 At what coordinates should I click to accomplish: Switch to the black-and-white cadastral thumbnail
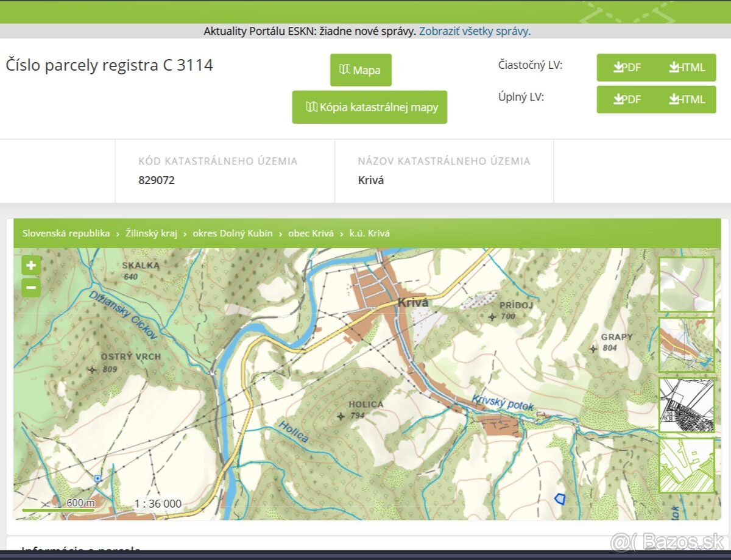687,405
